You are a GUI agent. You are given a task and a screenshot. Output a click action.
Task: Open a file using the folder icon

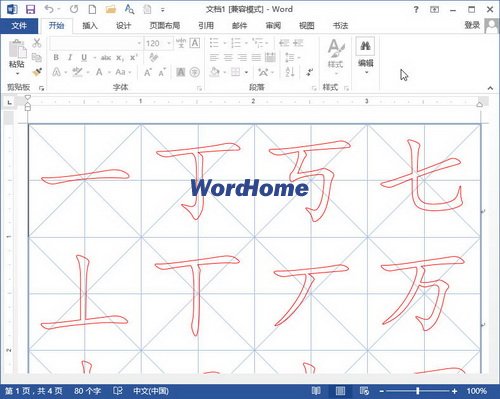pos(111,9)
